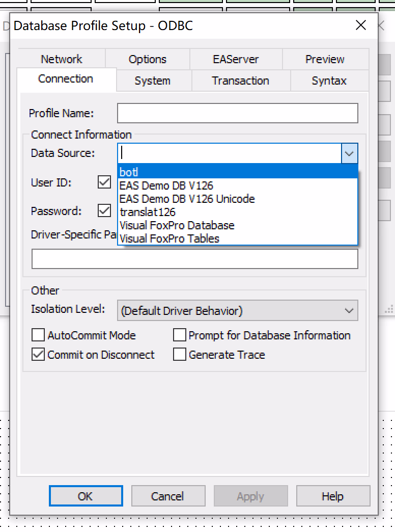Screen dimensions: 395x532
Task: Switch to the Network tab
Action: (61, 59)
